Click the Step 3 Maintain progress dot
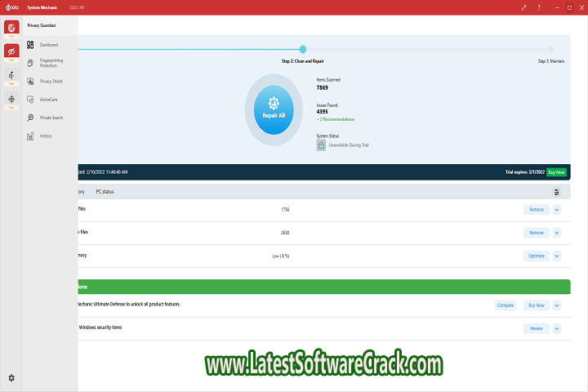The height and width of the screenshot is (392, 588). coord(550,49)
